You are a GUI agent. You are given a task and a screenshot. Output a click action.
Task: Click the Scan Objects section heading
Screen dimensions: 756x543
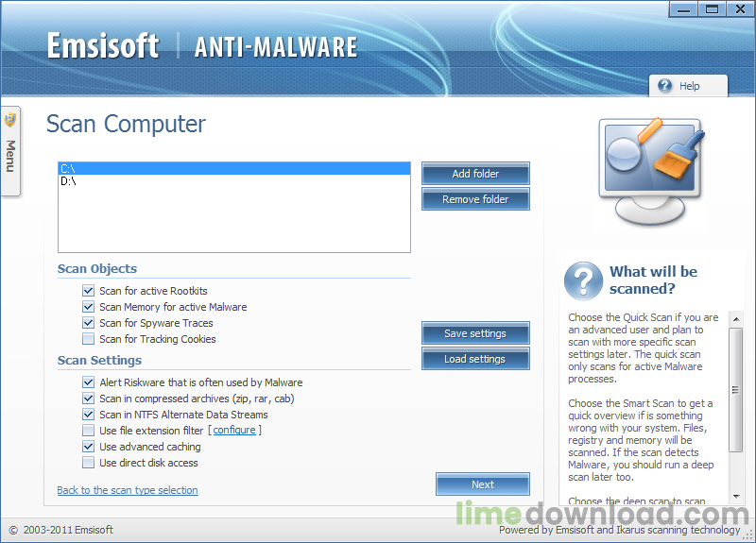(x=97, y=268)
